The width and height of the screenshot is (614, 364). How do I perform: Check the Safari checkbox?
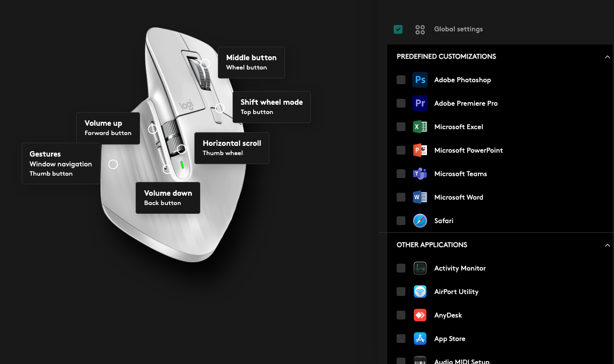click(x=401, y=221)
